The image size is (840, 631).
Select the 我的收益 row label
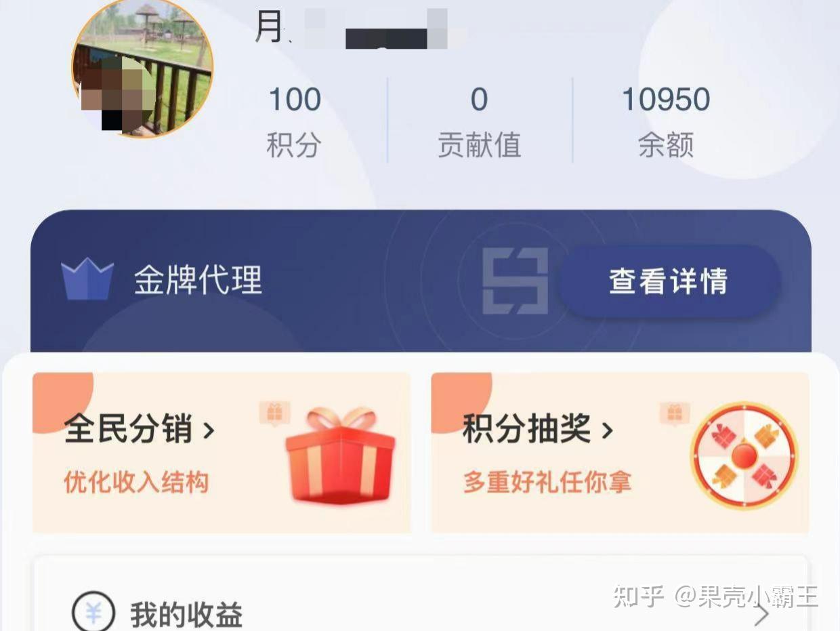(186, 615)
